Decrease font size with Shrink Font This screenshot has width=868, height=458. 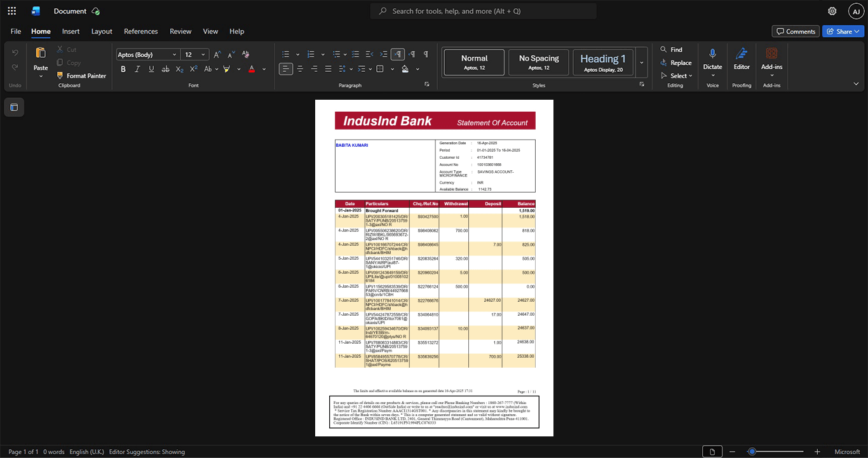231,55
